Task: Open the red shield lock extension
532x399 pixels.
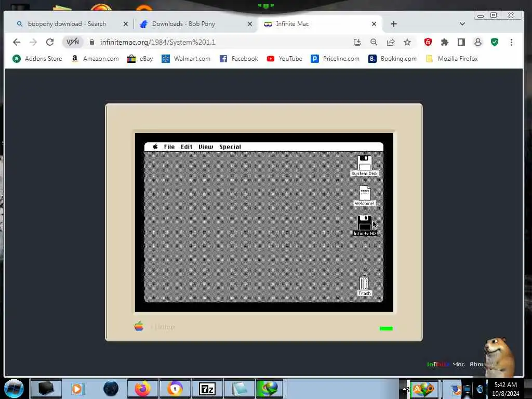Action: click(428, 42)
